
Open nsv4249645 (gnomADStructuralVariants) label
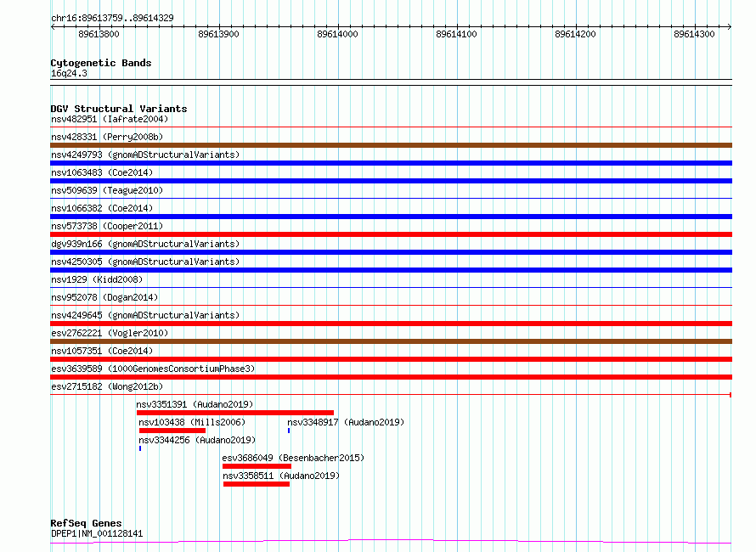click(145, 315)
